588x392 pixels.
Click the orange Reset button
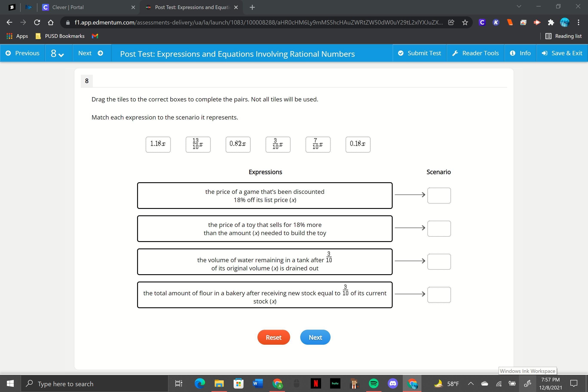point(274,337)
